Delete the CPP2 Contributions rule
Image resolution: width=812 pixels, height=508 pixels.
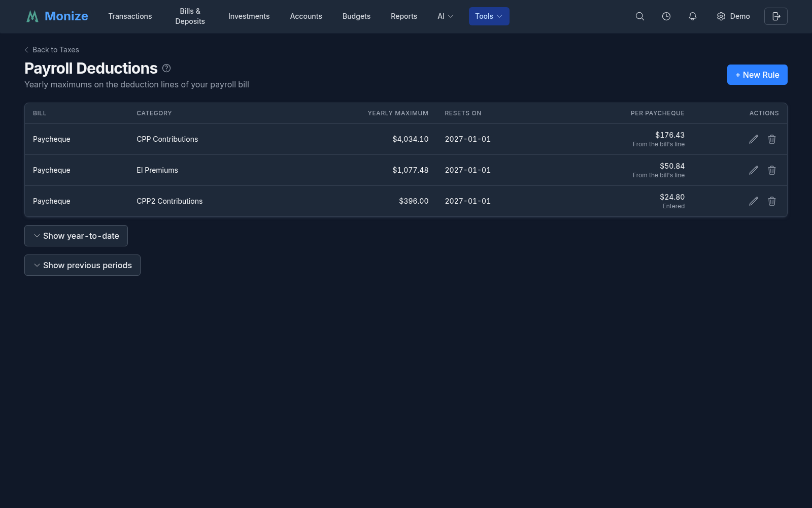772,201
